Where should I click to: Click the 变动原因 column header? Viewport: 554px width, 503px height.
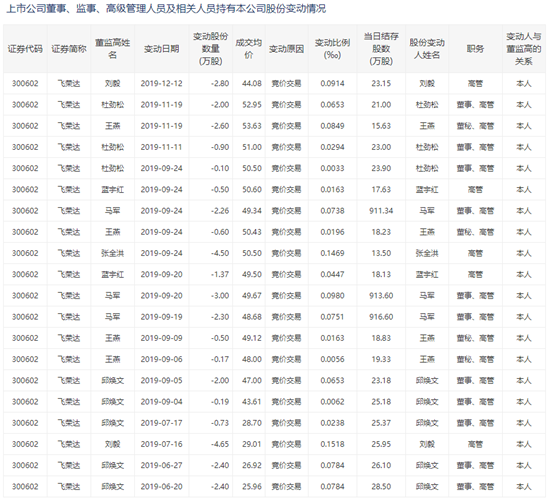(x=287, y=49)
